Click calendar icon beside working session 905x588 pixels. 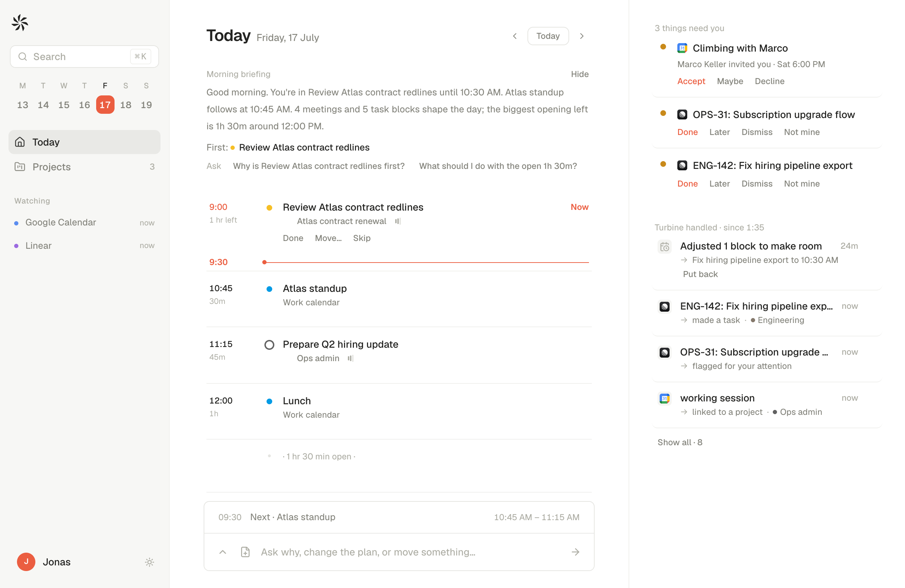[664, 398]
